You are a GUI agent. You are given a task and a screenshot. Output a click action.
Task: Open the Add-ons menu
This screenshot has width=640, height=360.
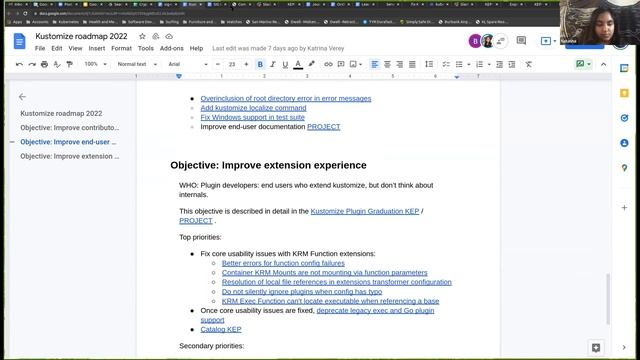[171, 48]
